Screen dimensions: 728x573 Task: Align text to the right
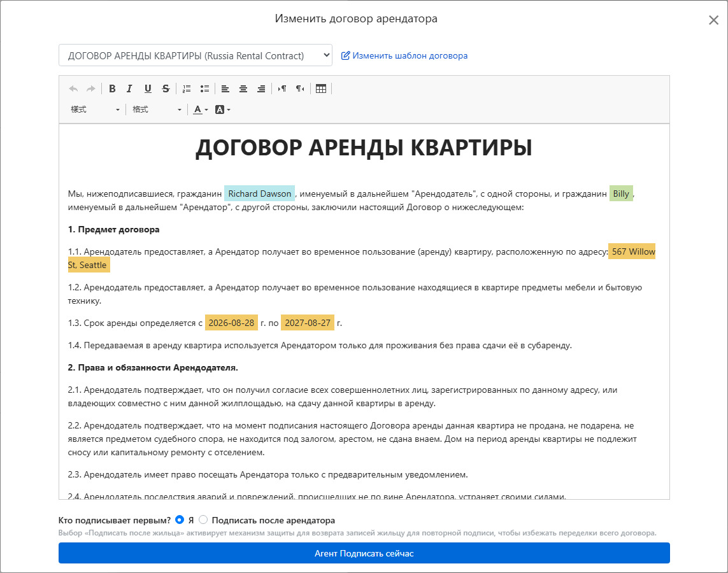tap(261, 88)
